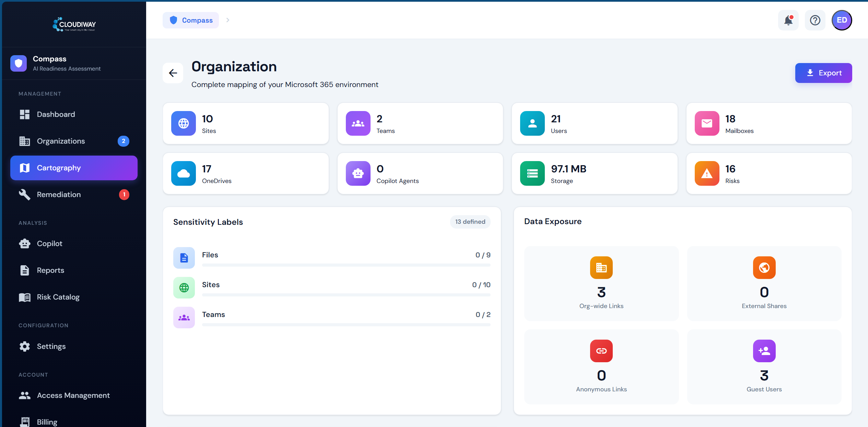Click the Org-wide Links building icon

(601, 268)
